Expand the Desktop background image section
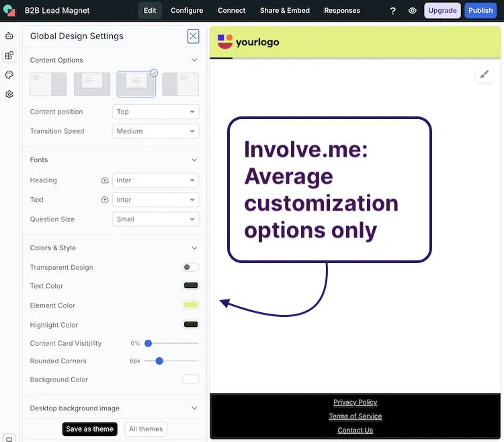The image size is (504, 442). coord(194,408)
